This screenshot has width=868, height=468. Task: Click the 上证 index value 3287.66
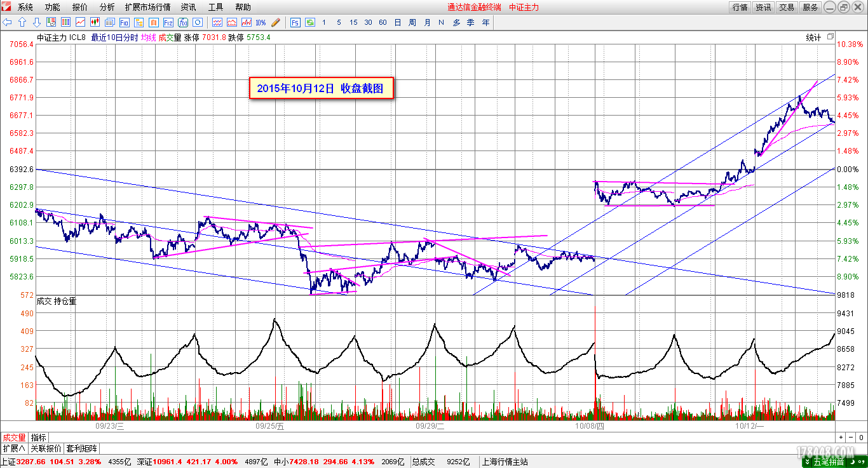32,462
